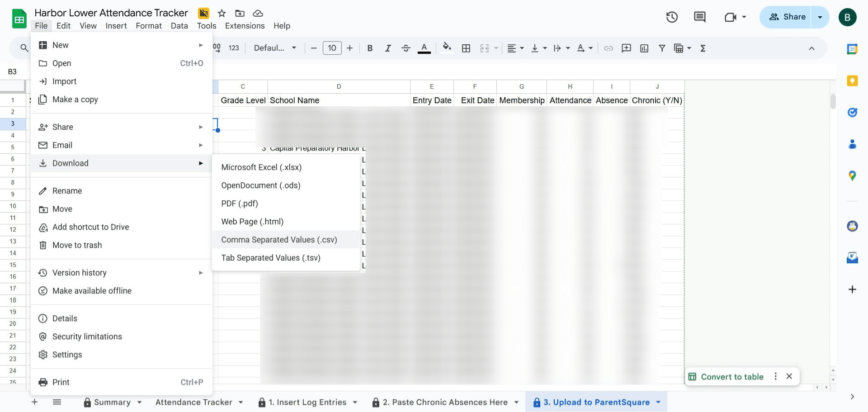Viewport: 868px width, 412px height.
Task: Open the text color picker
Action: coord(424,48)
